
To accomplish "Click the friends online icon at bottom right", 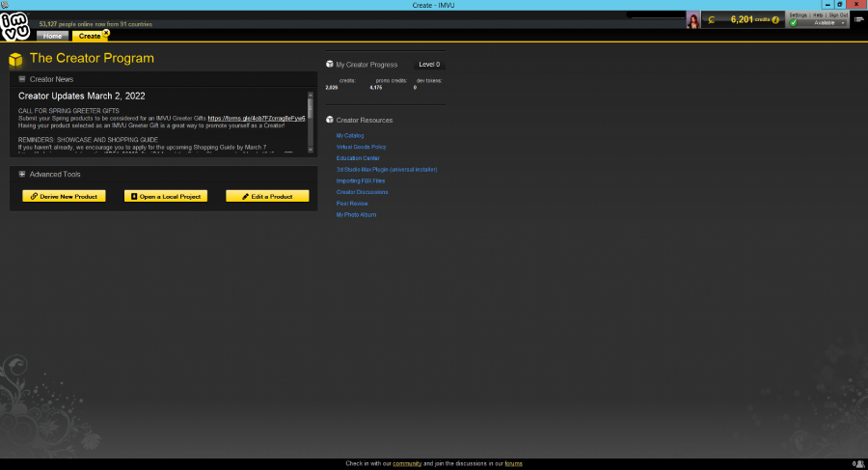I will click(x=859, y=464).
